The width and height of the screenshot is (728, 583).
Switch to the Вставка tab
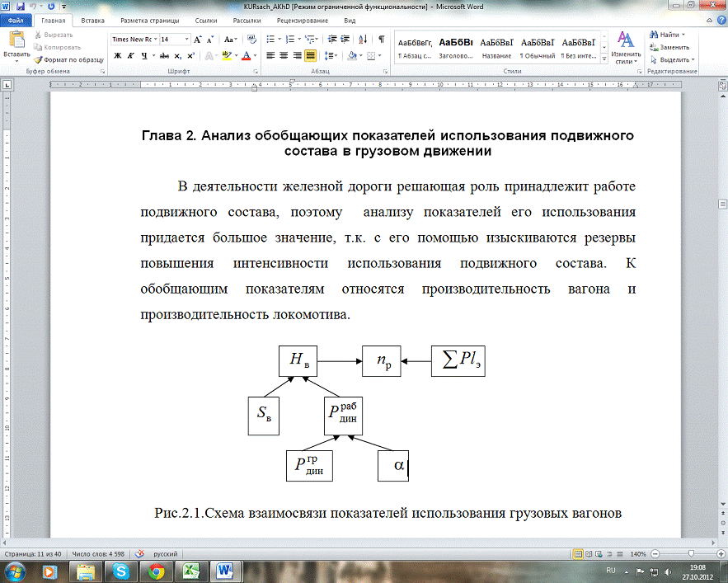coord(92,21)
